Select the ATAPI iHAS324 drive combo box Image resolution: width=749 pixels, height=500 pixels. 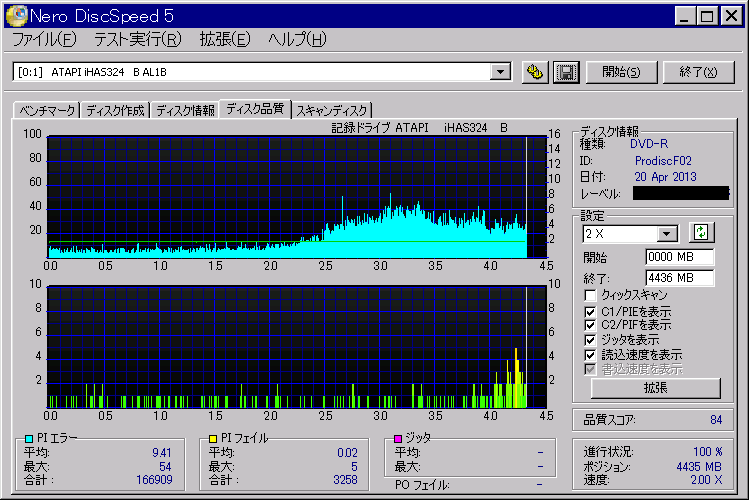click(262, 72)
